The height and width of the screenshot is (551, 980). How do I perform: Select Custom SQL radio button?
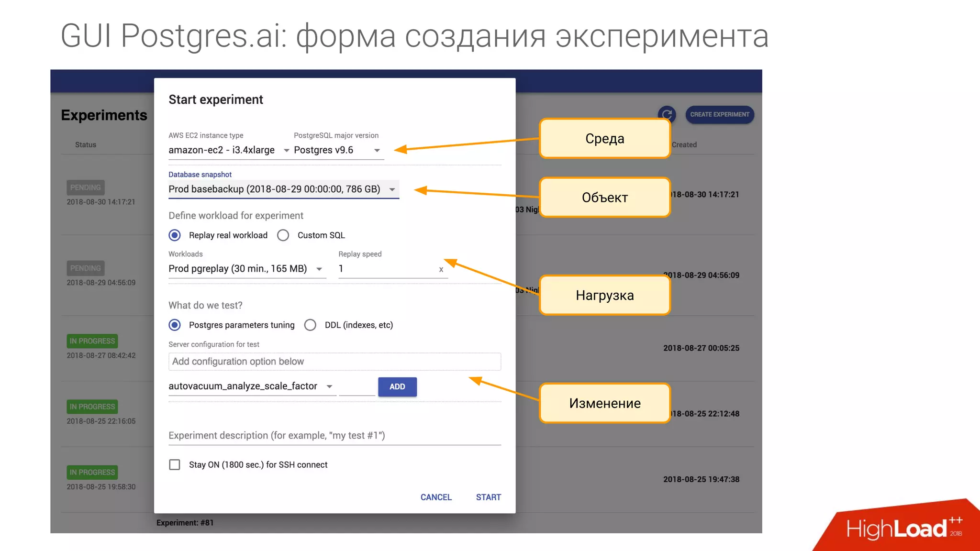pos(283,235)
